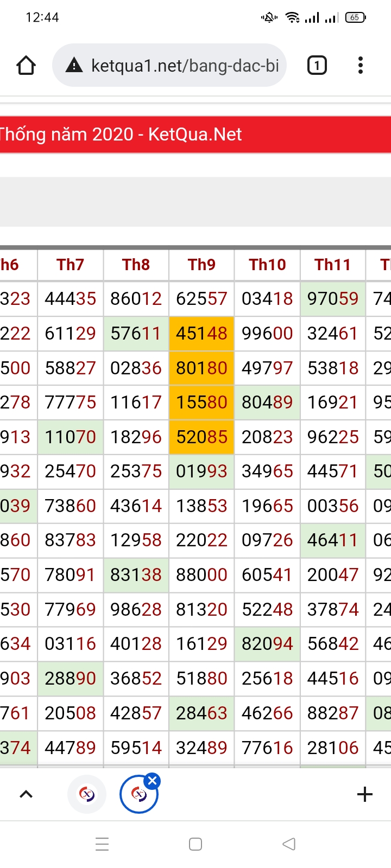Screen dimensions: 391x868
Task: Select the Th9 column header
Action: (201, 265)
